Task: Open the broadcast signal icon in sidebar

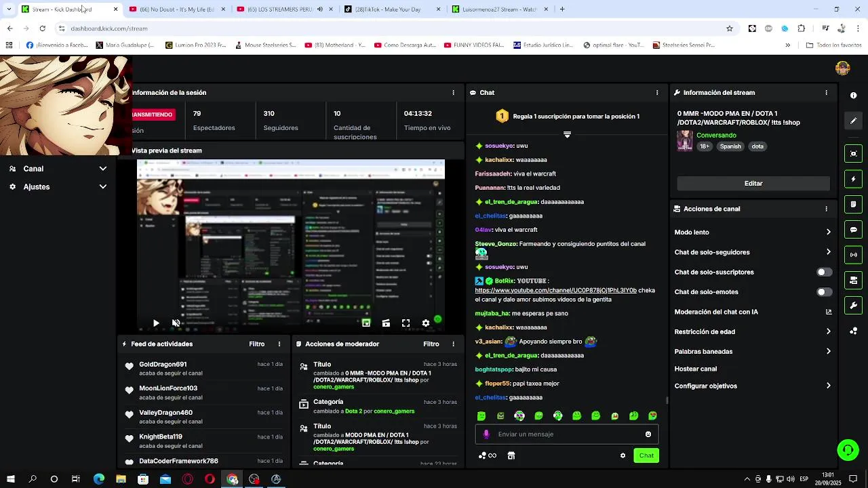Action: coord(854,255)
